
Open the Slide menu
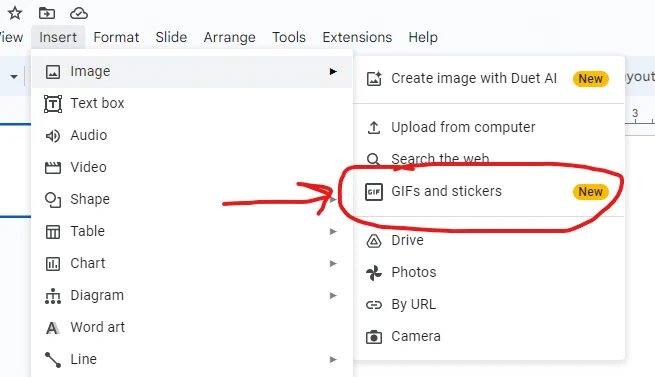click(x=171, y=37)
